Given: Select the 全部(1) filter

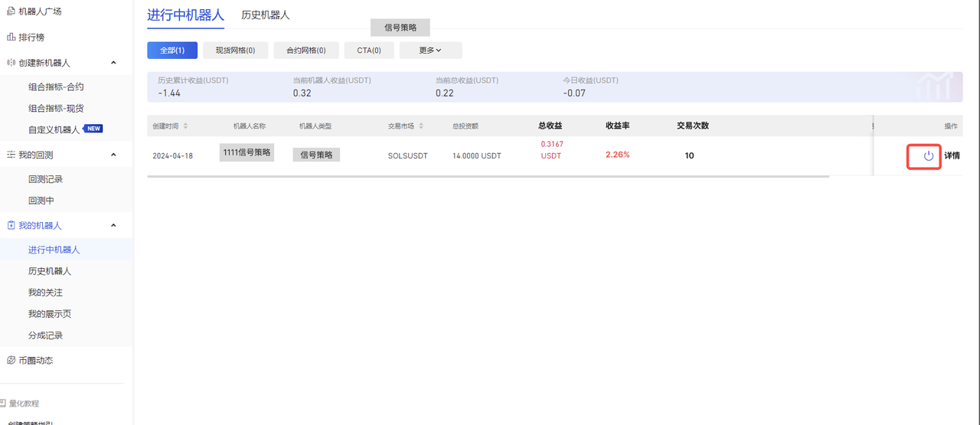Looking at the screenshot, I should (x=172, y=51).
